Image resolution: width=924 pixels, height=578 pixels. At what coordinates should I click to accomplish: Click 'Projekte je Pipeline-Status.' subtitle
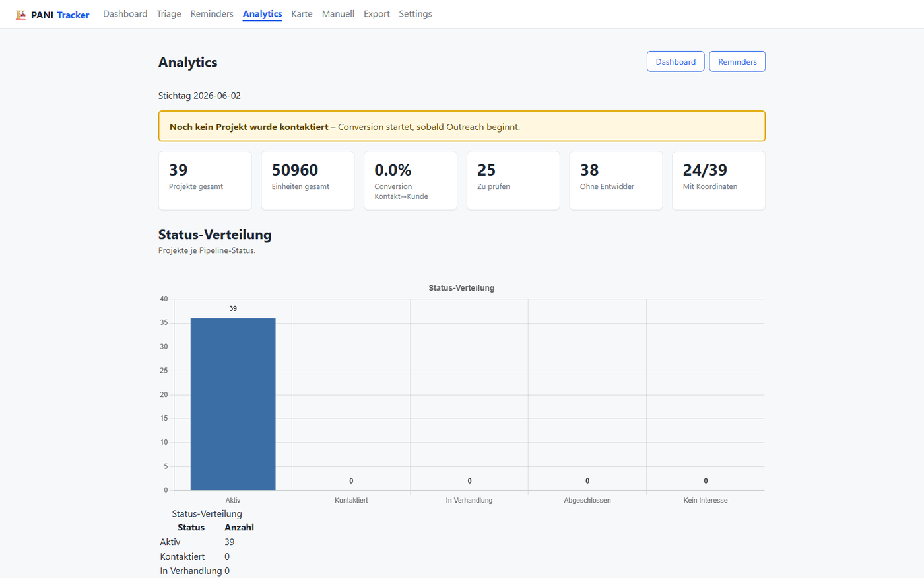[x=207, y=250]
